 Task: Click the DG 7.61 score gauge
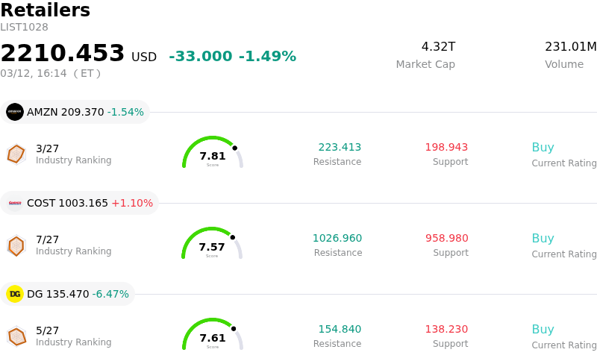[213, 336]
